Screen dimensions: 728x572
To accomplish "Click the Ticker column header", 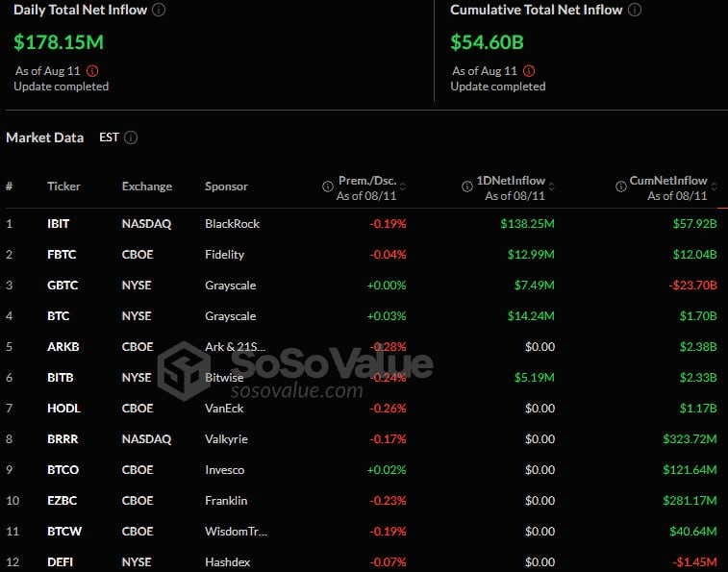I will point(63,187).
